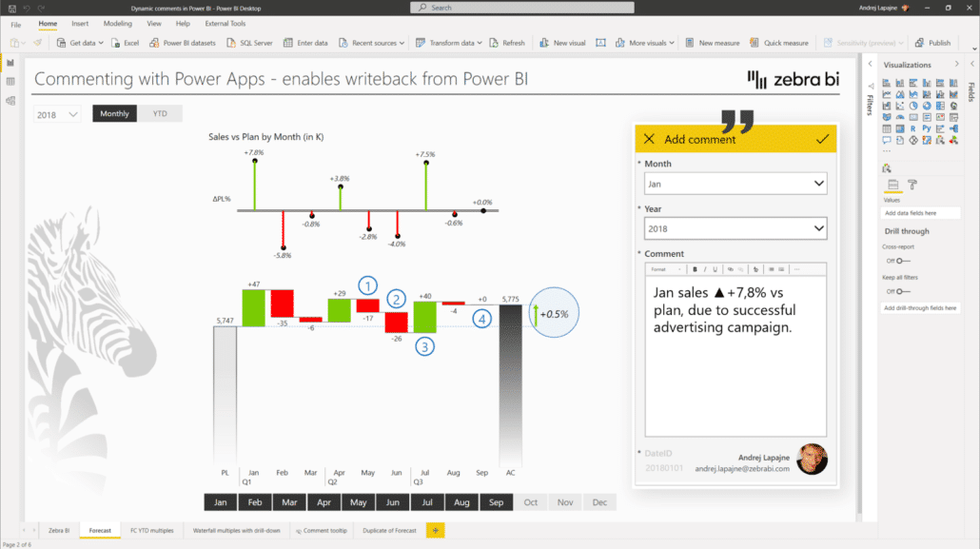
Task: Expand the Year dropdown showing 2018
Action: 735,228
